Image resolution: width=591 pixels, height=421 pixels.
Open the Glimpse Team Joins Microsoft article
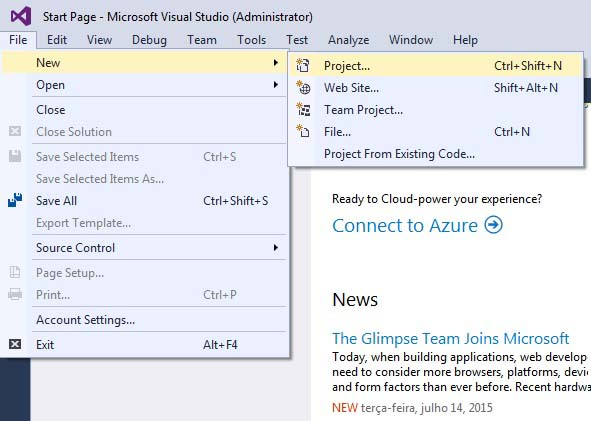tap(450, 338)
